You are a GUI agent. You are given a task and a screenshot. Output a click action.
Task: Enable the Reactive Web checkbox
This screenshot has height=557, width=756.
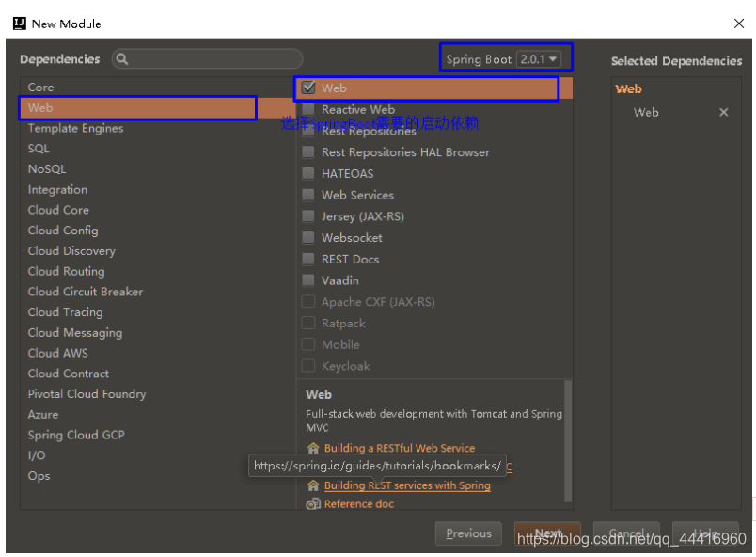click(x=308, y=109)
